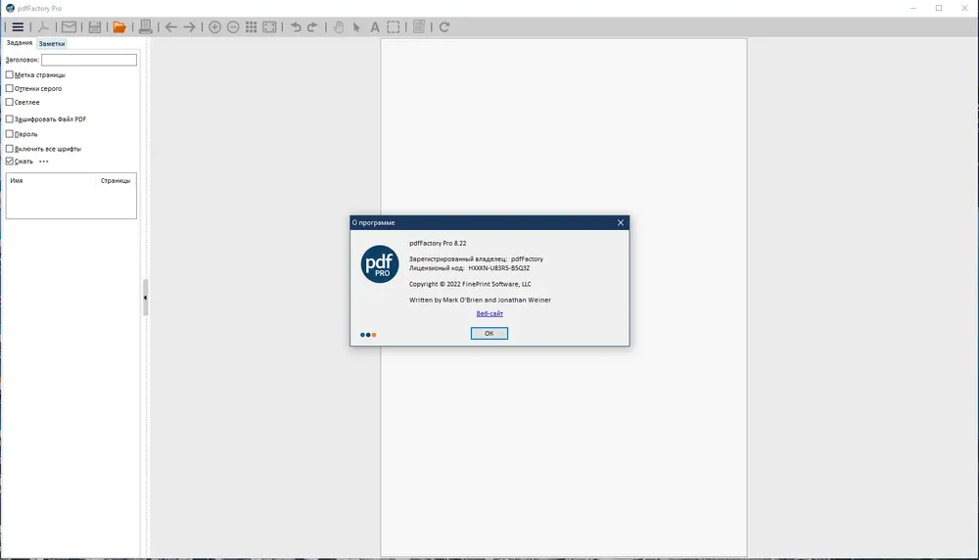
Task: Click the undo arrow icon
Action: point(296,26)
